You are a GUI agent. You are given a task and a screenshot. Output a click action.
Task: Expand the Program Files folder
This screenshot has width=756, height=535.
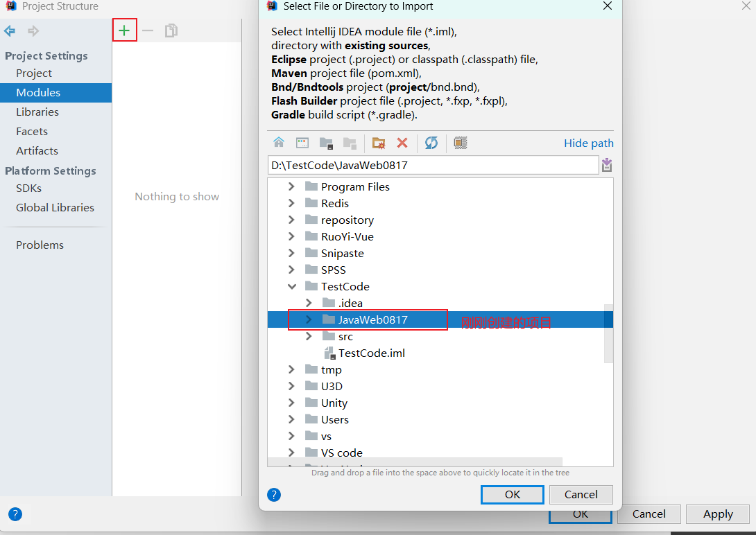pyautogui.click(x=291, y=186)
